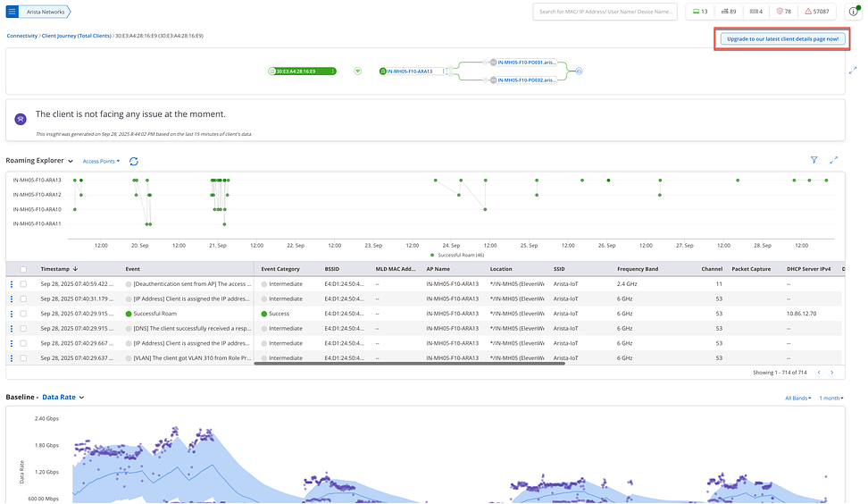Viewport: 868px width, 504px height.
Task: Click the MAC/IP address search field
Action: (x=605, y=12)
